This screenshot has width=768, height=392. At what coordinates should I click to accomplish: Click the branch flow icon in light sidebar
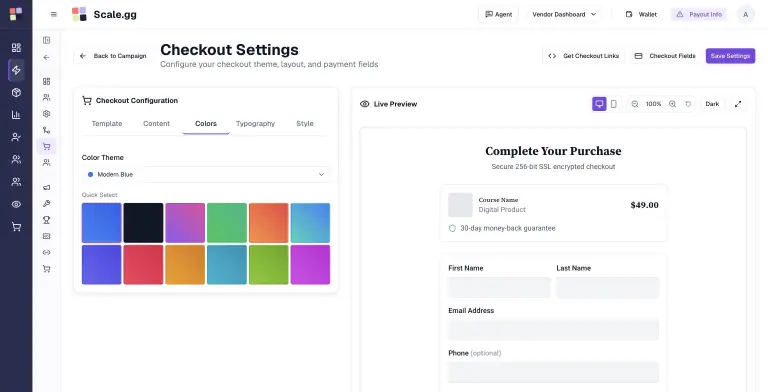[x=47, y=130]
